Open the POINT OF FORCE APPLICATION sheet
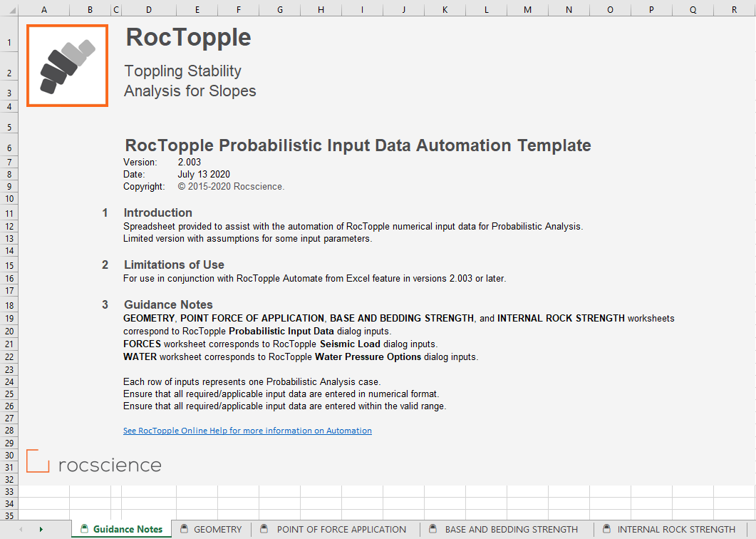Viewport: 756px width, 539px height. [341, 529]
